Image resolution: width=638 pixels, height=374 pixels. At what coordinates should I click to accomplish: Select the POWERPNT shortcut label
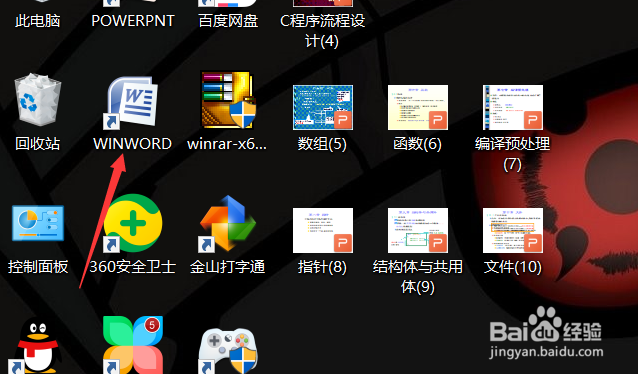click(x=133, y=21)
